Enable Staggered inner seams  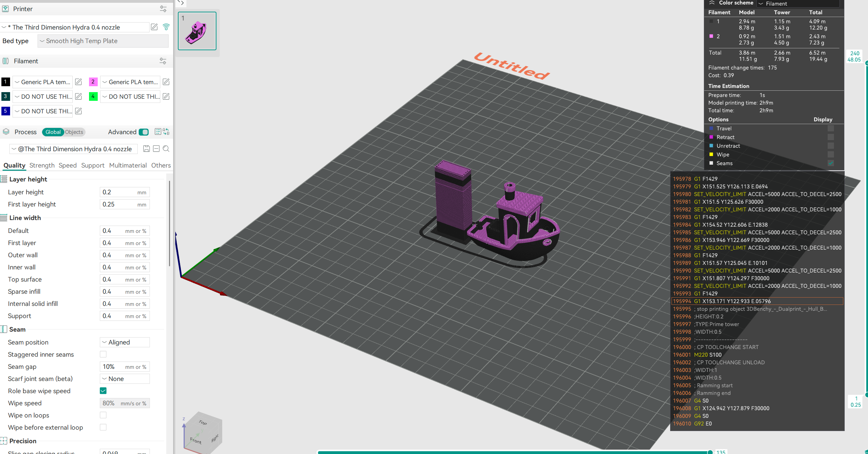[x=103, y=354]
